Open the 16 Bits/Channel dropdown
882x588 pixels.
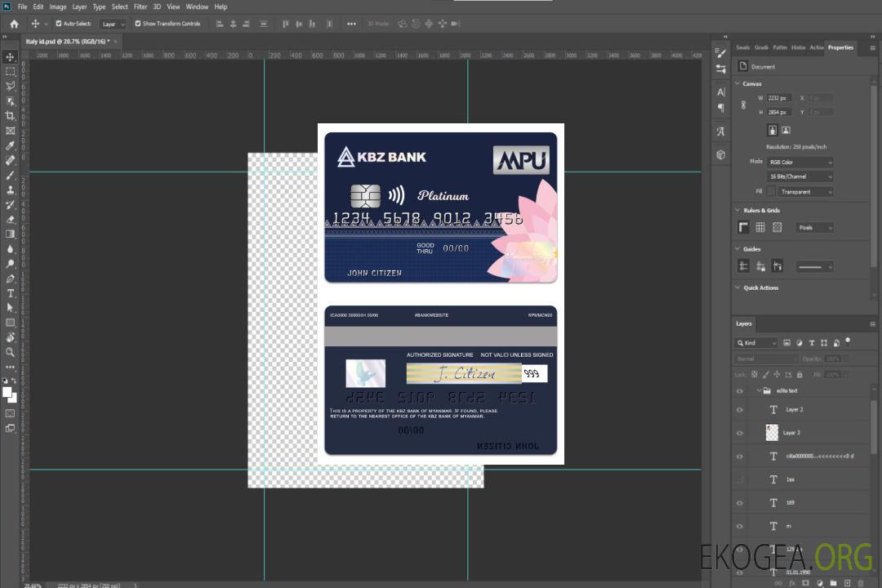(800, 176)
